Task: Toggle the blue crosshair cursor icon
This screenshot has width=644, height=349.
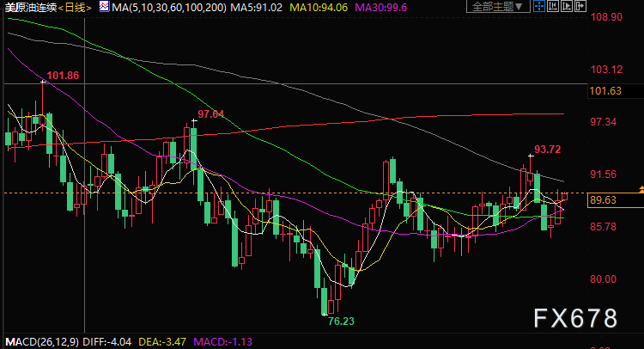Action: pos(539,6)
